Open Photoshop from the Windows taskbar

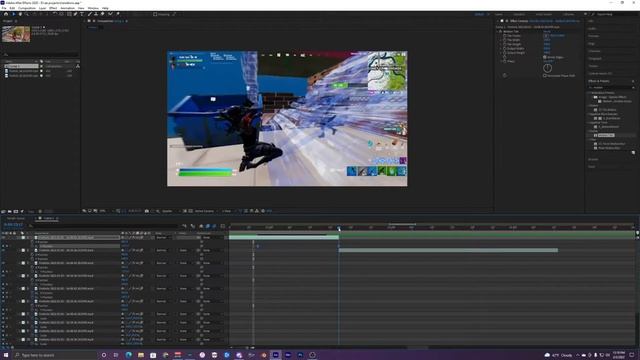pos(300,355)
